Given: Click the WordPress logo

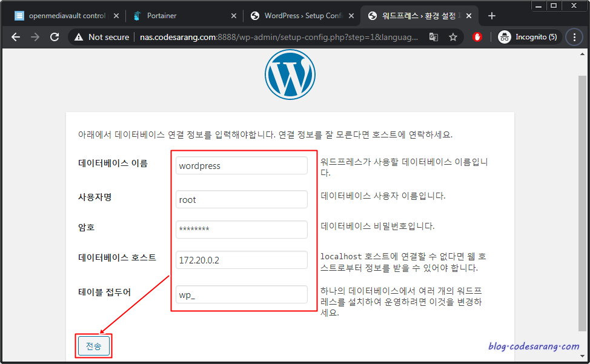Looking at the screenshot, I should [x=290, y=74].
